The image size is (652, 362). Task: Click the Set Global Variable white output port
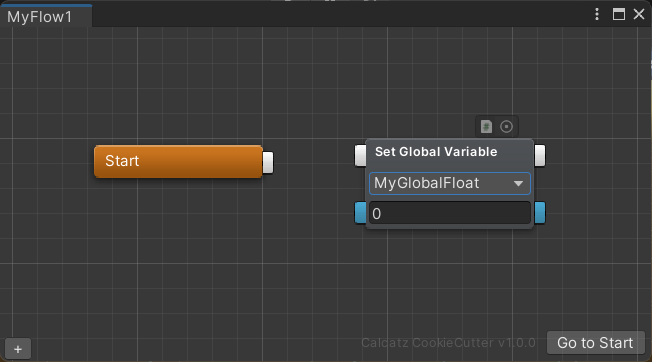pyautogui.click(x=540, y=155)
